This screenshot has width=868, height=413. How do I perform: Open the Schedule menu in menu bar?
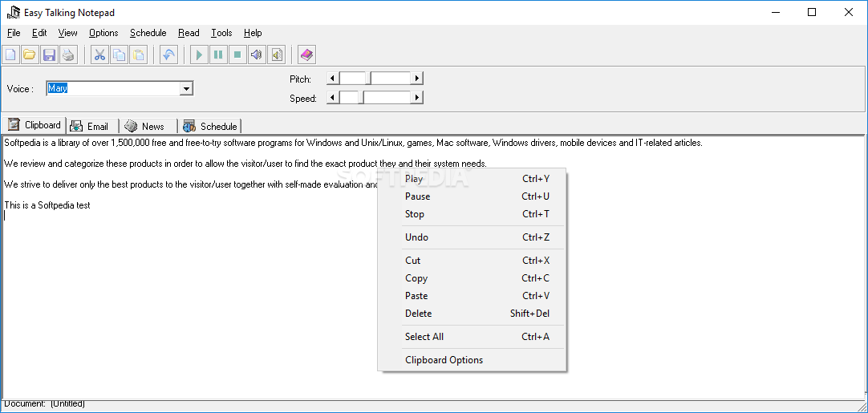(148, 33)
